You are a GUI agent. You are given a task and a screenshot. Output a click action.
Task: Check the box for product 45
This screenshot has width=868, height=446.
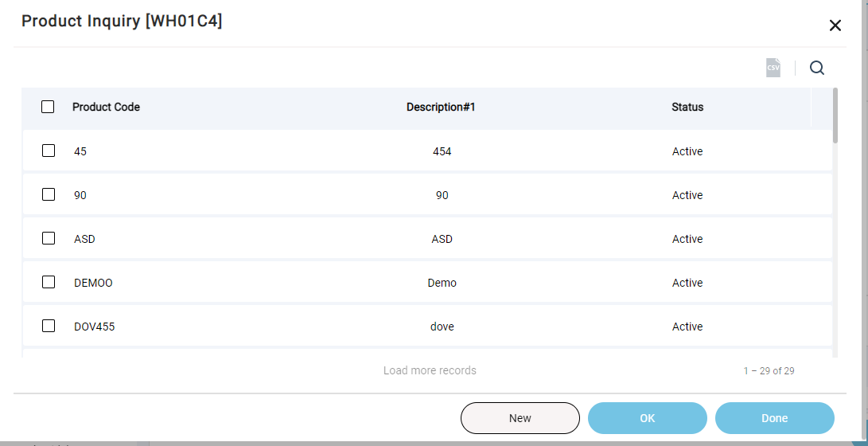(49, 151)
